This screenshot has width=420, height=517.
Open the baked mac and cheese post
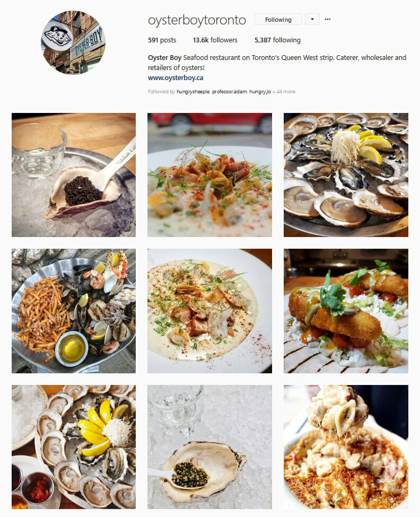[x=346, y=447]
